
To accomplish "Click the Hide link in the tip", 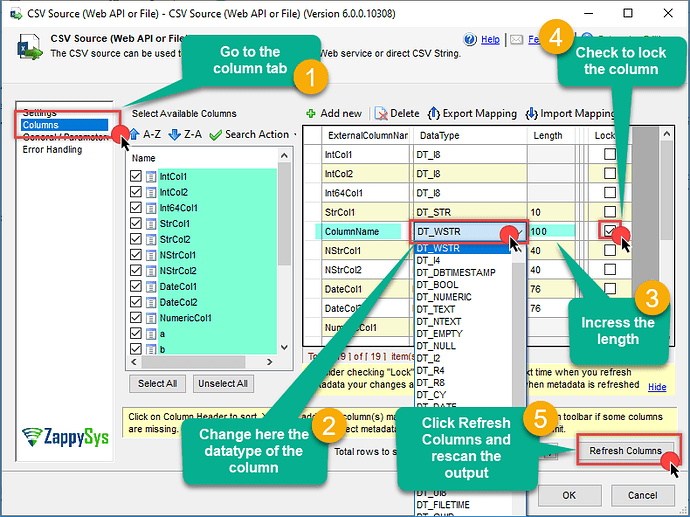I will click(x=657, y=387).
